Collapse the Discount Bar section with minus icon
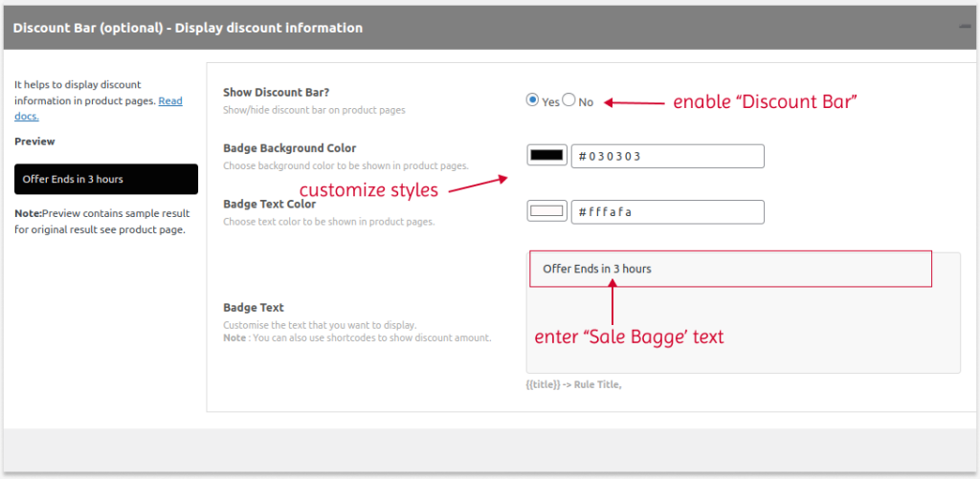The image size is (980, 479). click(x=964, y=27)
